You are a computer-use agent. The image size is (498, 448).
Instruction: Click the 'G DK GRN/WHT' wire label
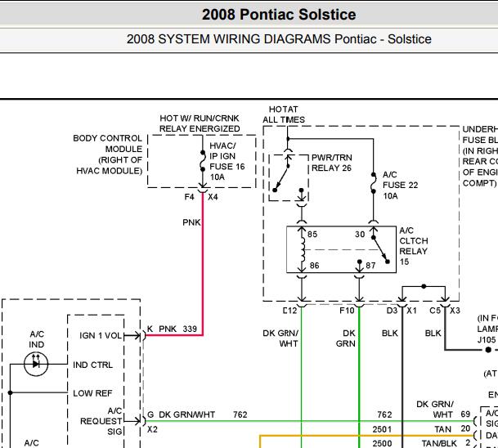(x=182, y=414)
